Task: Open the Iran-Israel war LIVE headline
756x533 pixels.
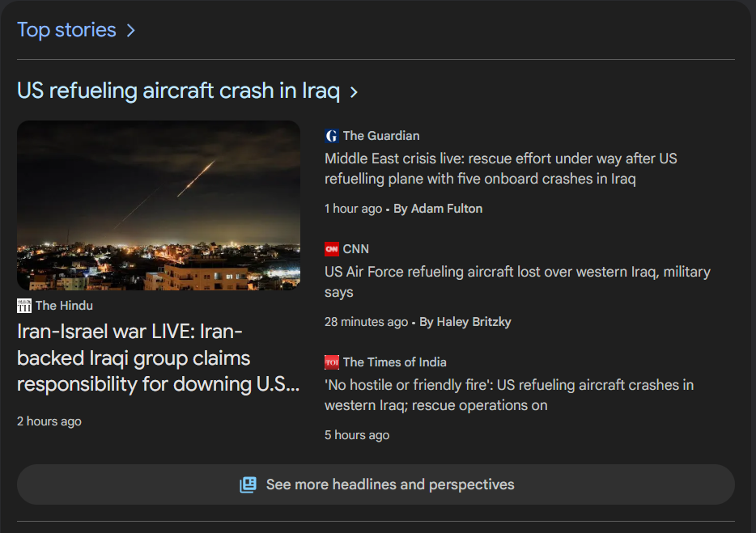Action: [x=158, y=357]
